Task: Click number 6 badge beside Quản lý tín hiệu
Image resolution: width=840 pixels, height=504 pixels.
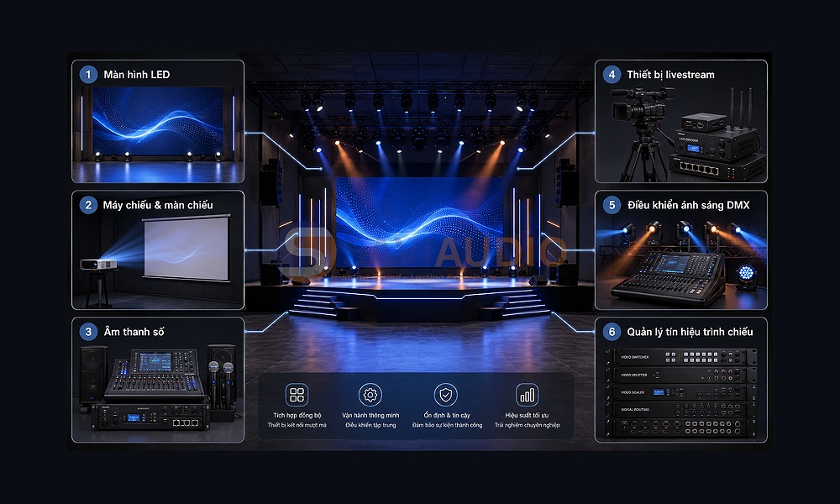Action: pos(612,332)
